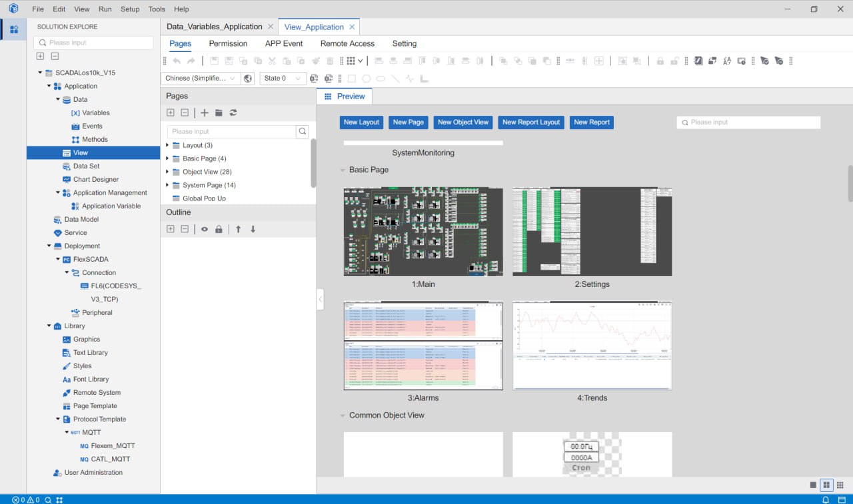Switch to medium grid thumbnail view
The image size is (853, 504).
click(x=826, y=485)
